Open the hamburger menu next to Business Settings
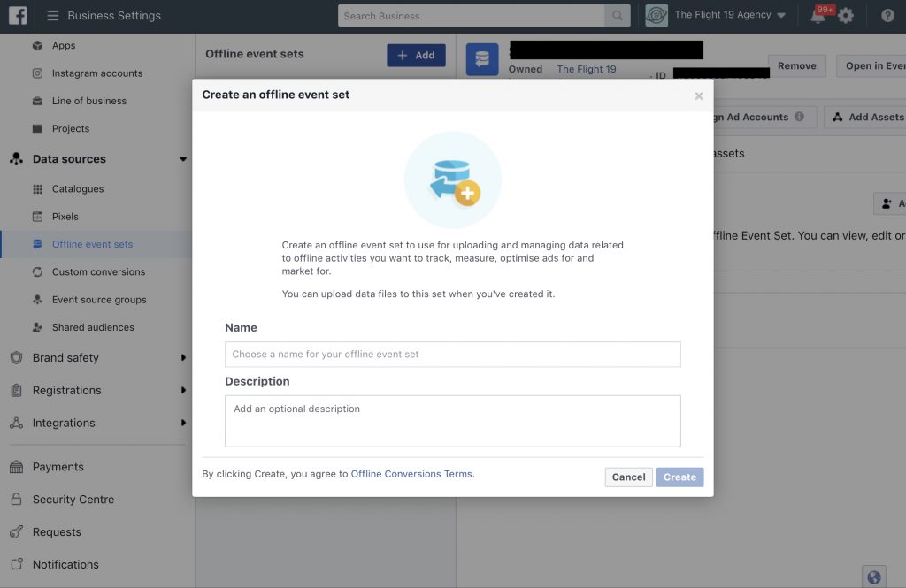 pyautogui.click(x=53, y=16)
